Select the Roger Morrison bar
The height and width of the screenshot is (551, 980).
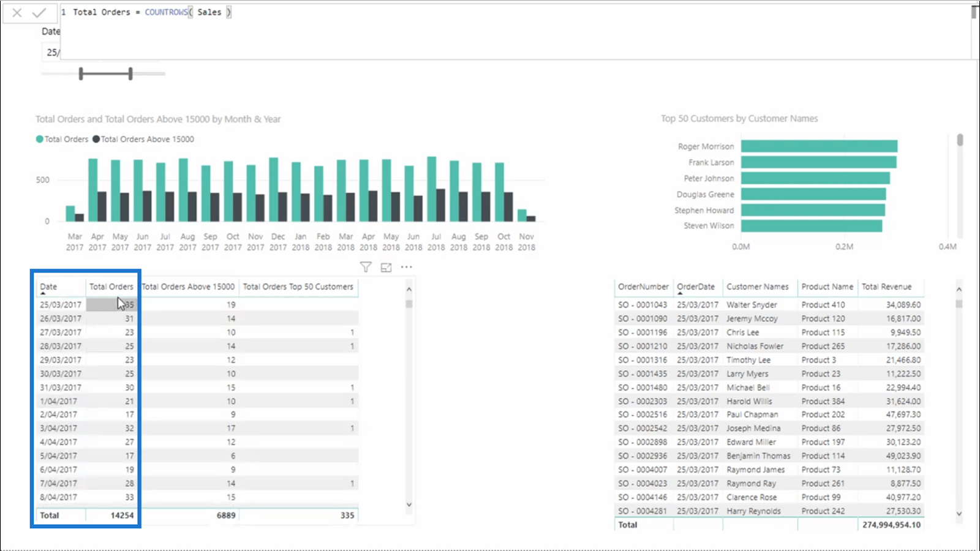819,146
